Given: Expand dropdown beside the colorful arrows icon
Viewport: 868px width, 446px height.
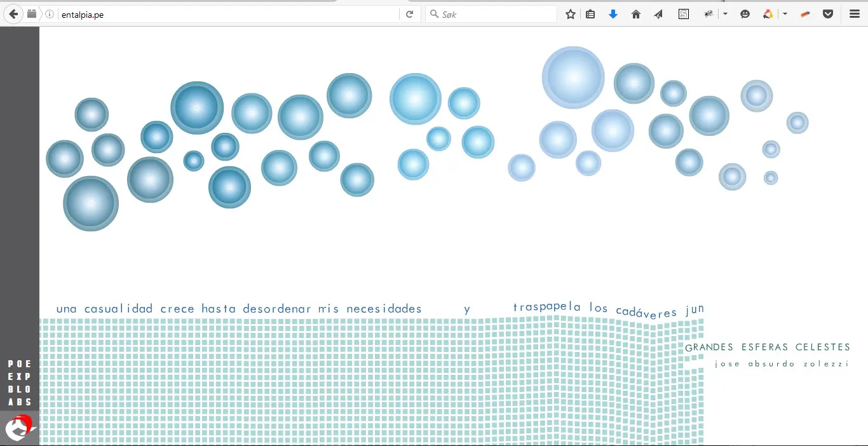Looking at the screenshot, I should (785, 14).
